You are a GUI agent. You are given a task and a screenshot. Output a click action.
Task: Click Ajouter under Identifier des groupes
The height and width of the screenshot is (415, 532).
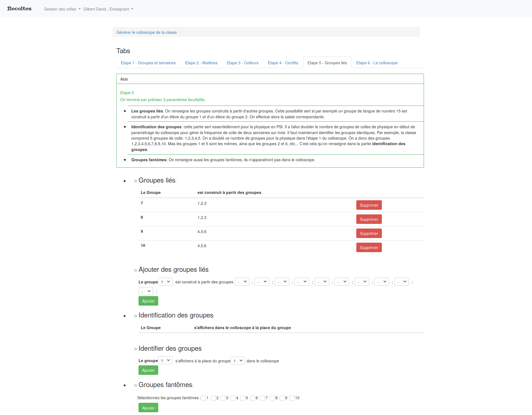(x=148, y=370)
